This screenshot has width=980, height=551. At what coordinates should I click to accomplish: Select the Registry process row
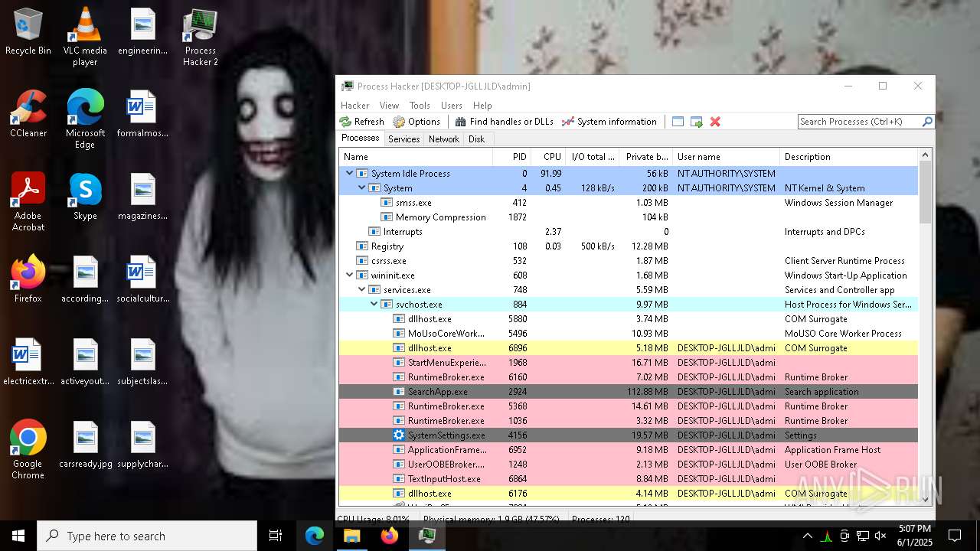[x=629, y=246]
